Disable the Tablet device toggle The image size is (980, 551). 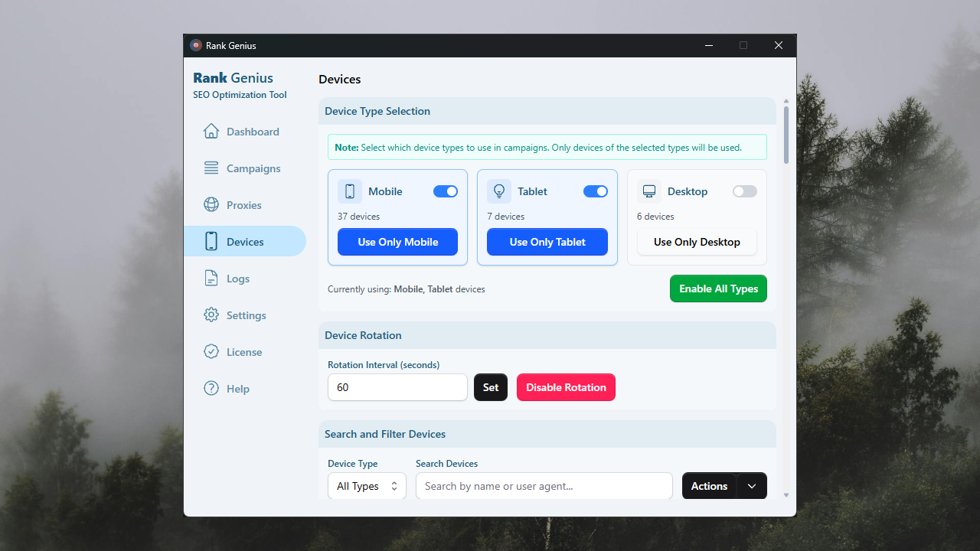596,191
